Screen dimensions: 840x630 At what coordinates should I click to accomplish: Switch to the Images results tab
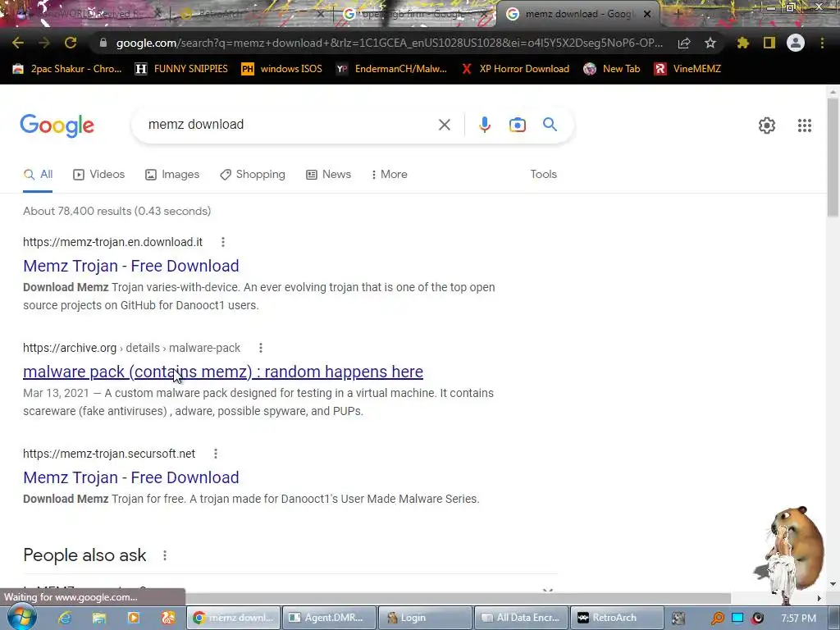172,175
